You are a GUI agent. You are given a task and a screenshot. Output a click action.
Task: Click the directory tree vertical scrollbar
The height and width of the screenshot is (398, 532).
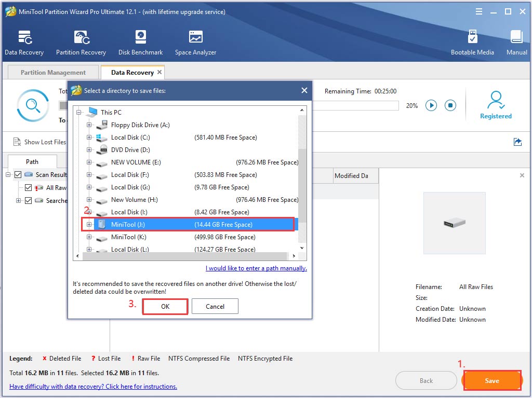[x=302, y=179]
